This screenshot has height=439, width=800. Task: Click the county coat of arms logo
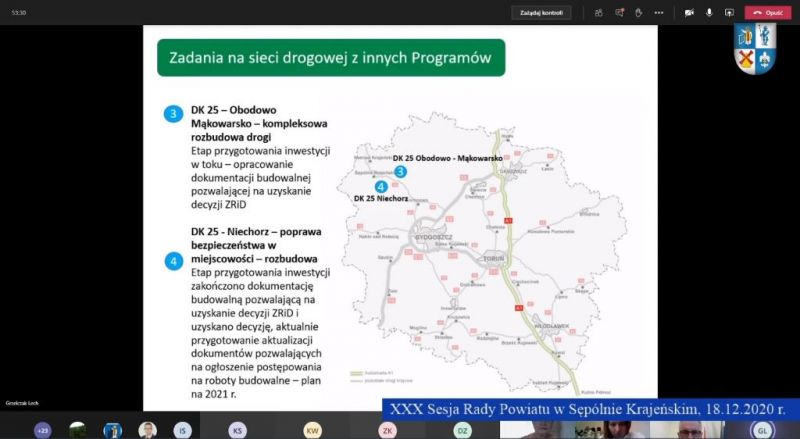coord(755,48)
